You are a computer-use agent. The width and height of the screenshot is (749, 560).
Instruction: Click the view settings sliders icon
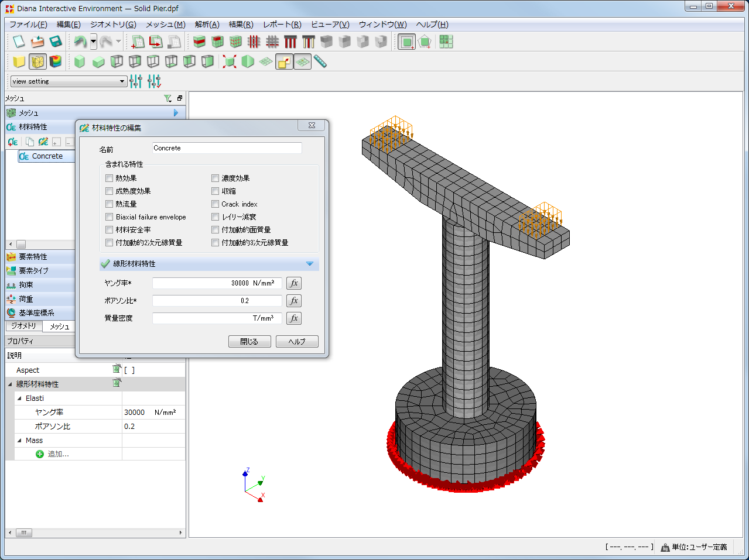click(136, 81)
